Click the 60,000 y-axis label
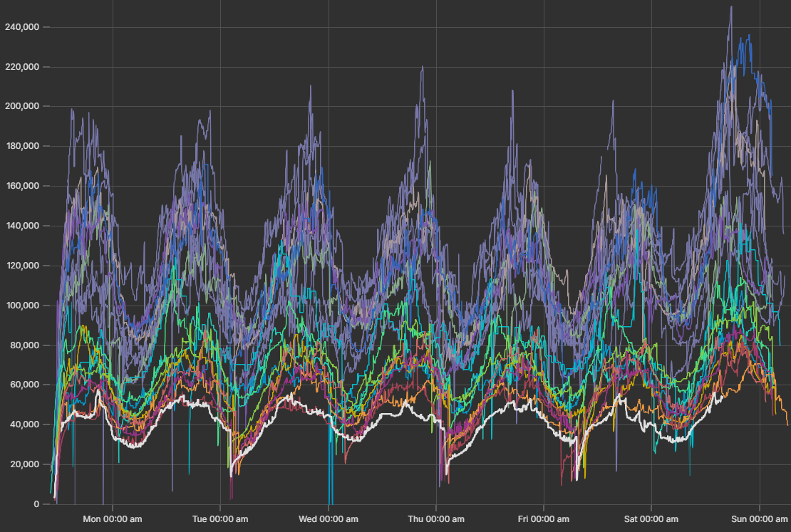 click(x=24, y=385)
